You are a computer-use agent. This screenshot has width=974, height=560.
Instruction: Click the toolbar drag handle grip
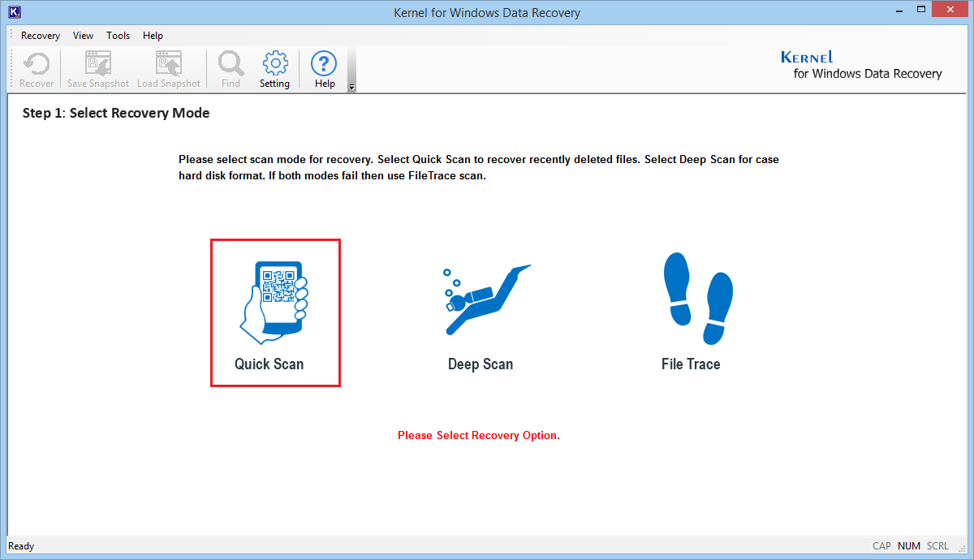coord(12,69)
